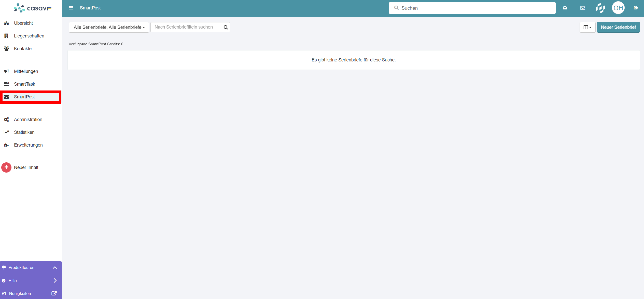Click the hamburger menu icon
This screenshot has height=299, width=644.
71,8
